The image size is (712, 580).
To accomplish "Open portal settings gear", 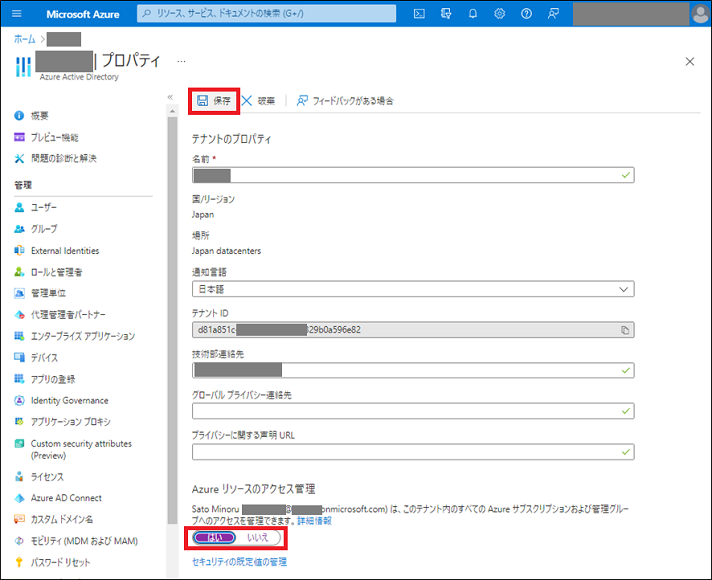I will [x=499, y=14].
